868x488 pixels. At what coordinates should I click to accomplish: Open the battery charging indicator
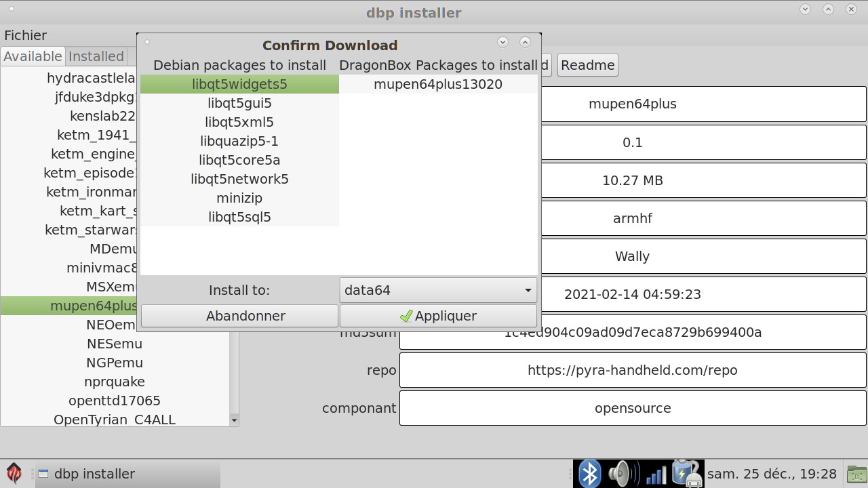pos(686,474)
